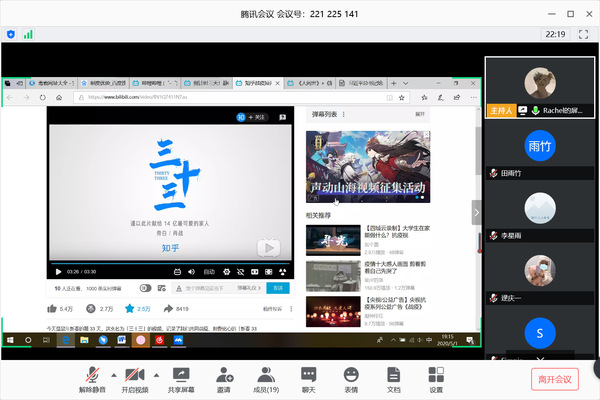Go to browser home page icon
600x400 pixels.
click(x=59, y=97)
